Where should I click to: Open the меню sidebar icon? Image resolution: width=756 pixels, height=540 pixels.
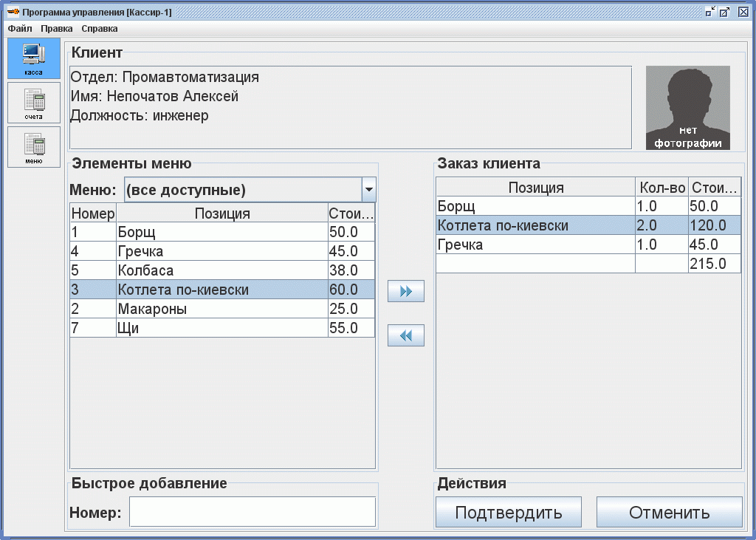[33, 146]
